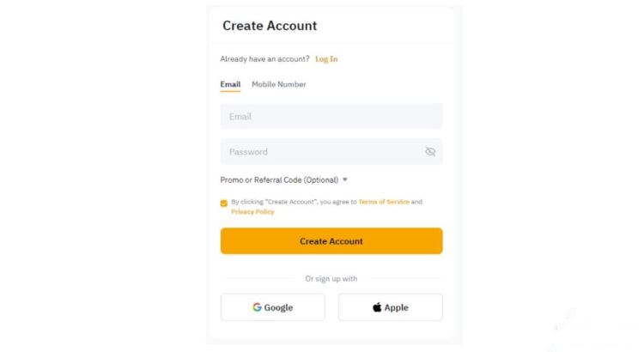Image resolution: width=644 pixels, height=352 pixels.
Task: Sign up with the Google button label
Action: click(x=278, y=307)
